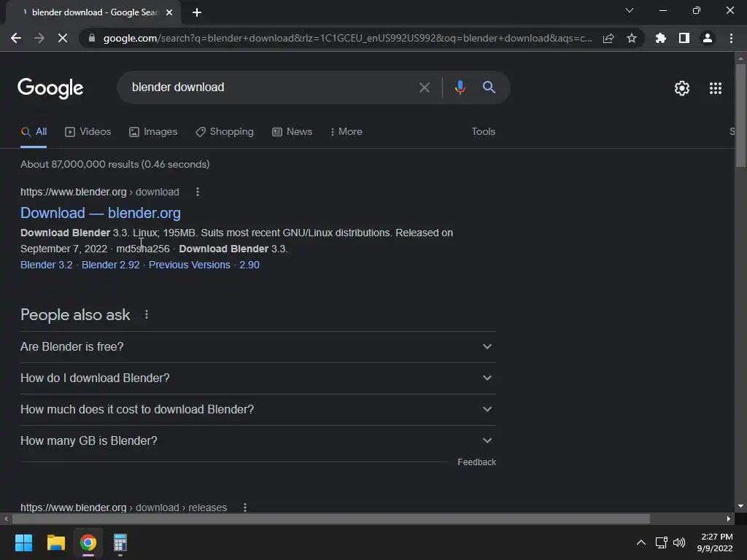Viewport: 747px width, 560px height.
Task: Open the Windows Start menu
Action: pos(23,542)
